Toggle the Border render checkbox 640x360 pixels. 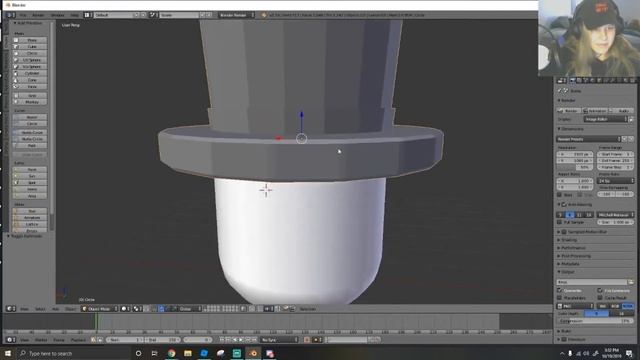(x=560, y=195)
